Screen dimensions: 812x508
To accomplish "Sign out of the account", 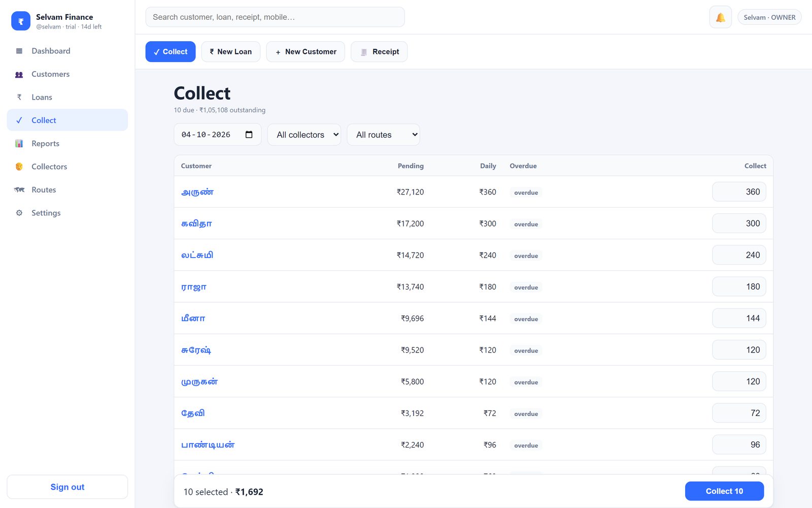I will click(67, 487).
